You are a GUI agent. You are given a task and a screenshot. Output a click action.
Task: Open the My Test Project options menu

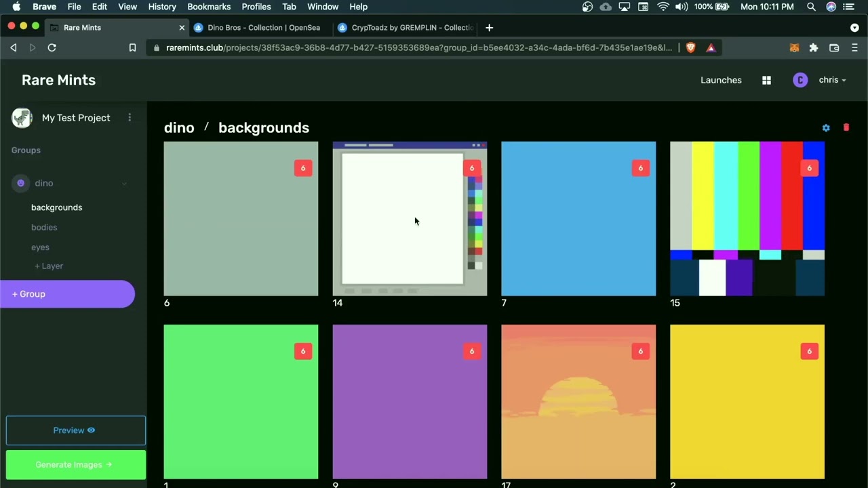(130, 117)
